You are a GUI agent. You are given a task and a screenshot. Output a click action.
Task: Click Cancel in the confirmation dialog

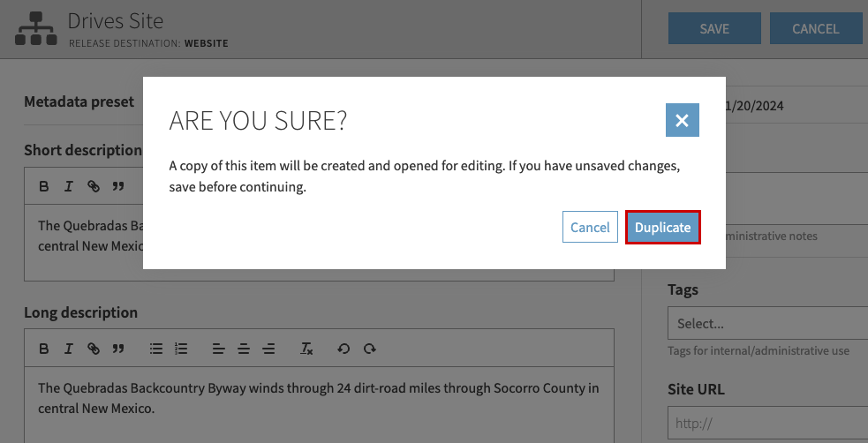coord(590,227)
